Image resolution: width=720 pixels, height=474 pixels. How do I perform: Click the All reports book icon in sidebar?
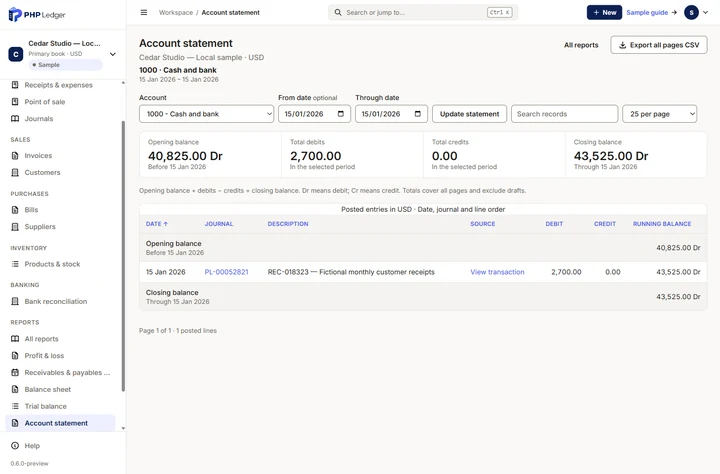tap(15, 339)
